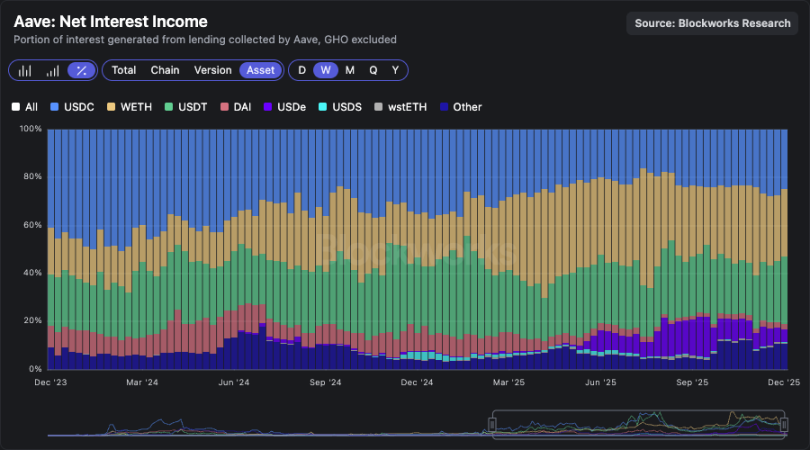Screen dimensions: 810x450
Task: Select All in the legend
Action: (x=25, y=106)
